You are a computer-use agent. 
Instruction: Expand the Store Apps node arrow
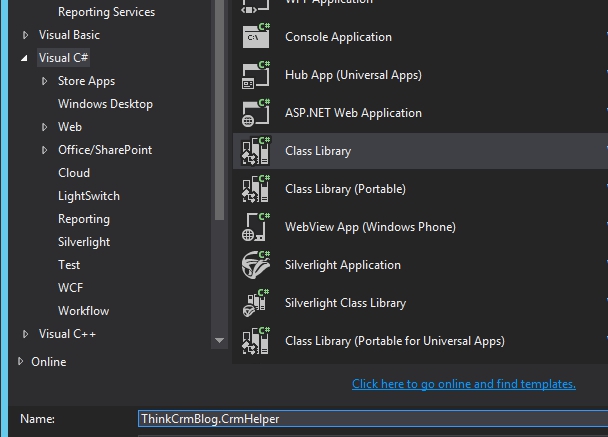coord(45,81)
